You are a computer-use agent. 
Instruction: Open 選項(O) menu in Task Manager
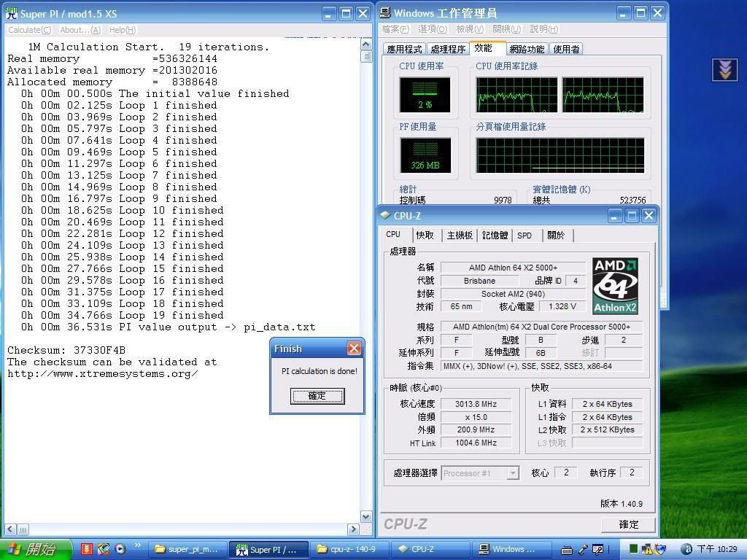(x=433, y=29)
